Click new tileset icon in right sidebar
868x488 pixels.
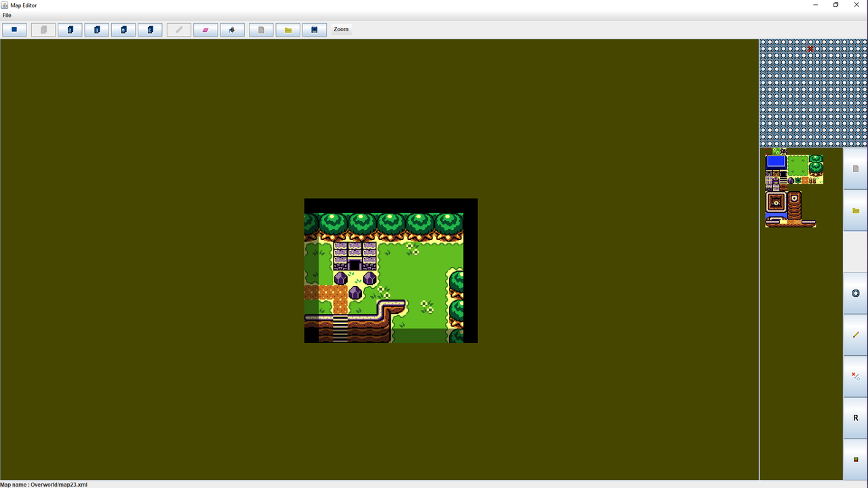[x=856, y=169]
